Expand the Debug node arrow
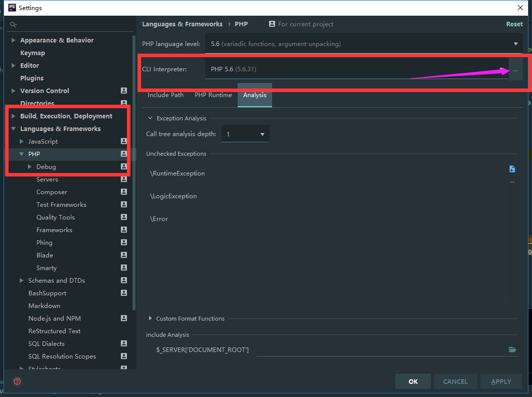Viewport: 532px width, 397px height. [29, 166]
